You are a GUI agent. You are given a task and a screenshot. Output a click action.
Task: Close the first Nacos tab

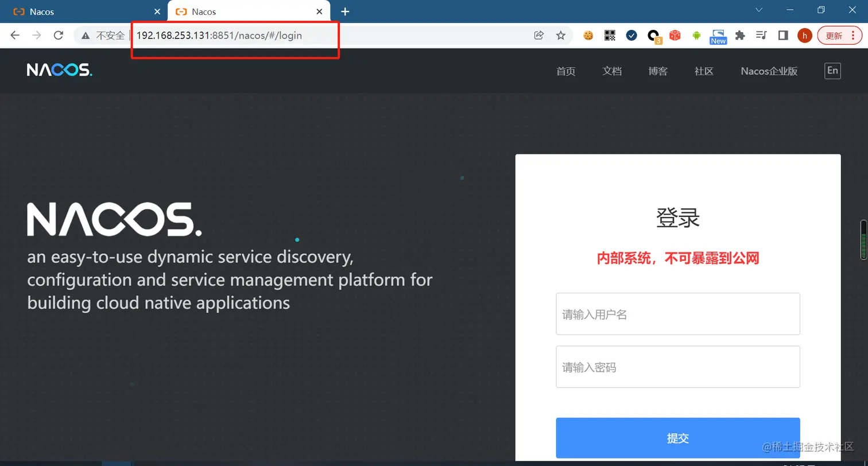click(x=158, y=11)
